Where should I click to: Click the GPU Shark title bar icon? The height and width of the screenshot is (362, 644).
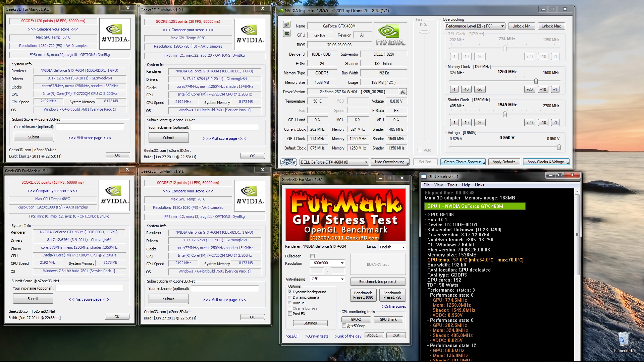click(x=424, y=176)
